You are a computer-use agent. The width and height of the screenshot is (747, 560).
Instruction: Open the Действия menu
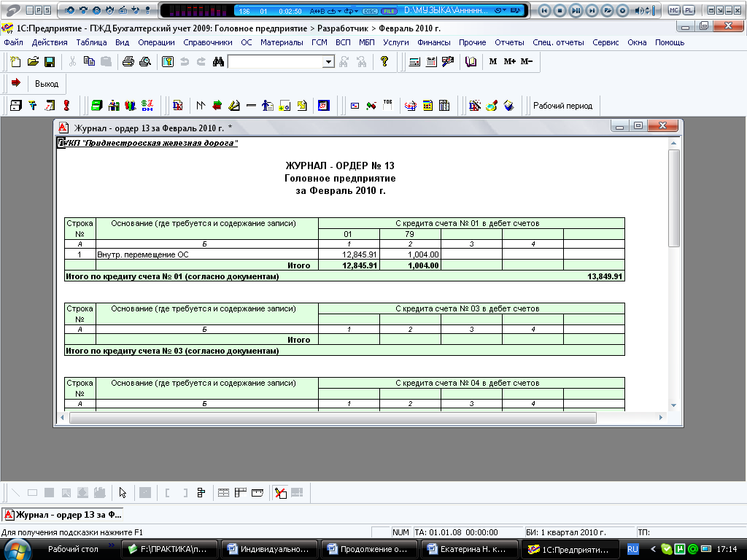[x=50, y=42]
